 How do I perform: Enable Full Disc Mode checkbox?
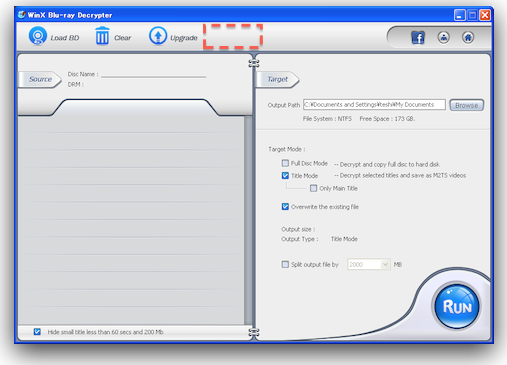[x=285, y=163]
